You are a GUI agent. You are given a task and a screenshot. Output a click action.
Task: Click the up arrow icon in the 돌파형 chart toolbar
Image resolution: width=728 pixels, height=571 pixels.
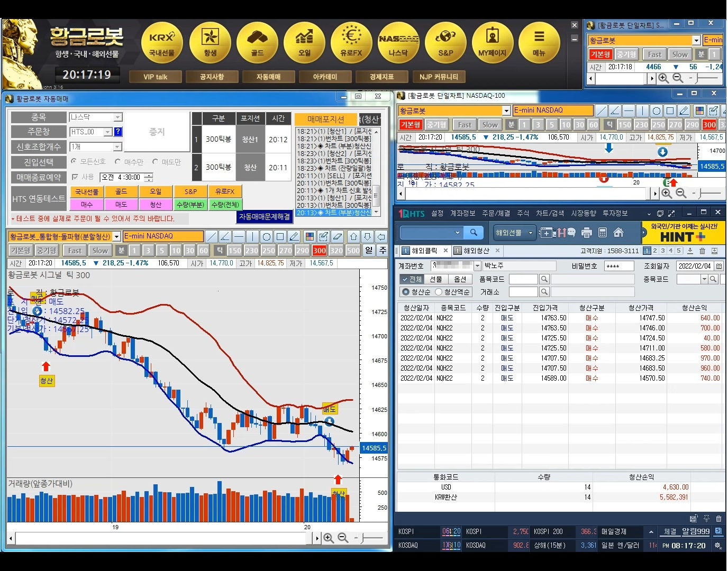(354, 236)
